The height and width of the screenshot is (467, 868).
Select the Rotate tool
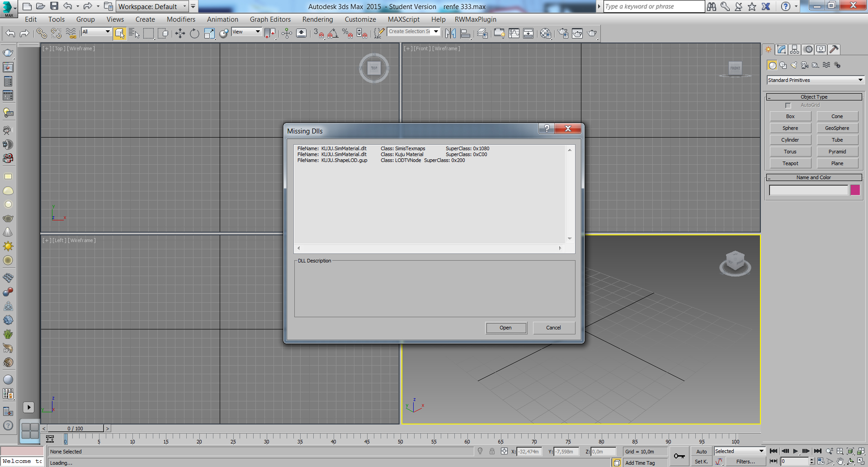coord(194,33)
